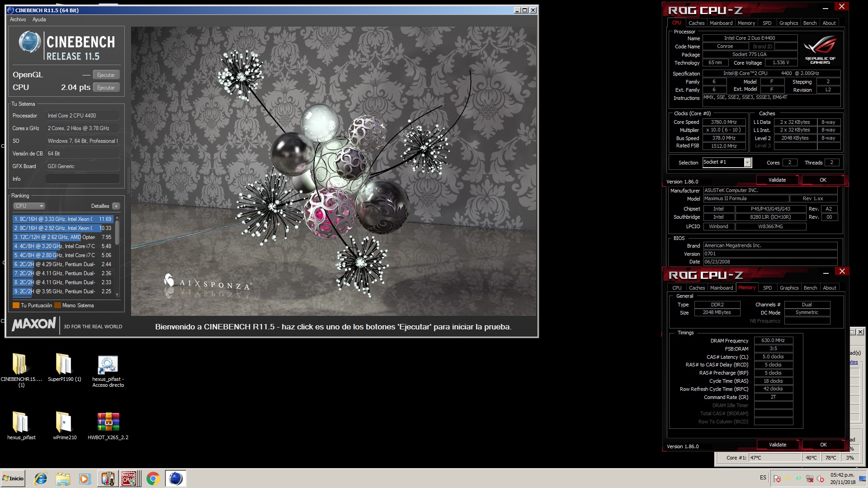Click Internet Explorer in the taskbar

(41, 479)
